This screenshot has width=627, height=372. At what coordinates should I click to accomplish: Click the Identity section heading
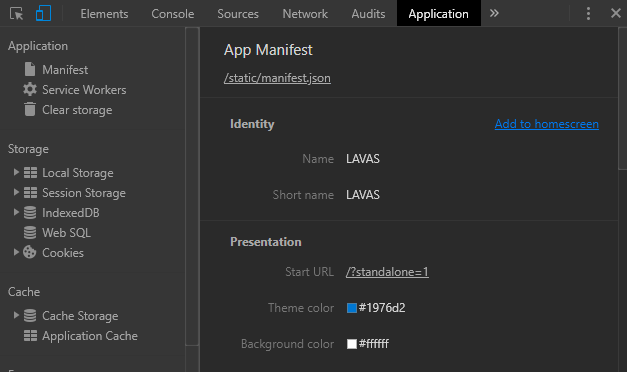click(252, 124)
